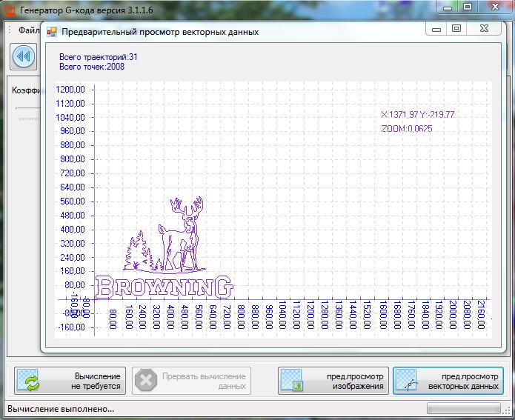
Task: Click the X:1371,97 Y:-219,77 coordinates readout
Action: click(x=417, y=115)
